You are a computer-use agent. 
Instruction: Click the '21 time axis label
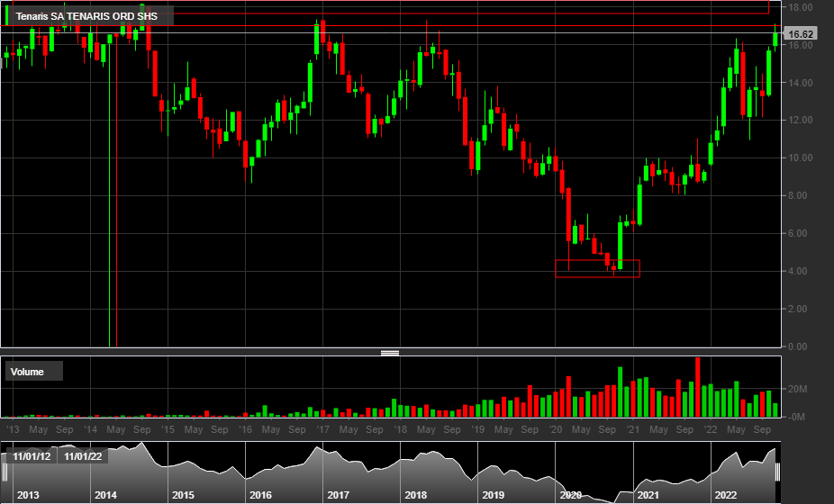[x=633, y=429]
